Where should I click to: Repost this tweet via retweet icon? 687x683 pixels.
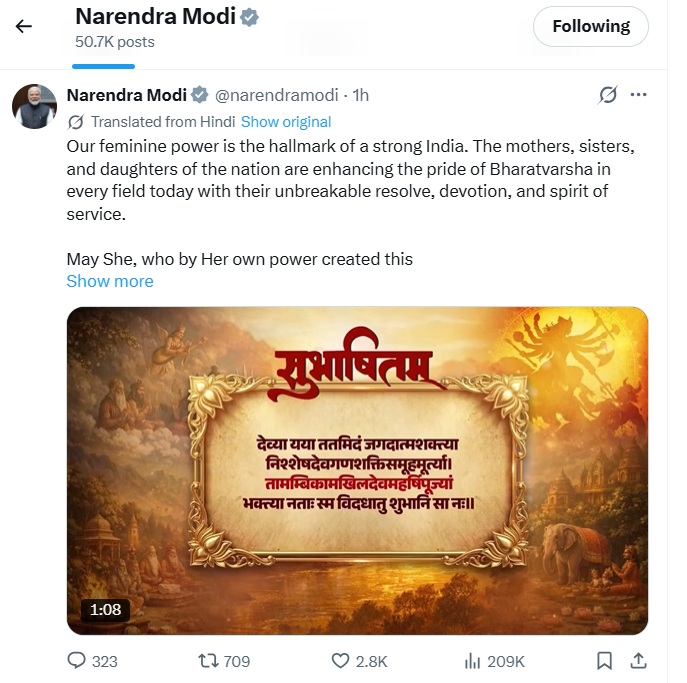pyautogui.click(x=208, y=661)
